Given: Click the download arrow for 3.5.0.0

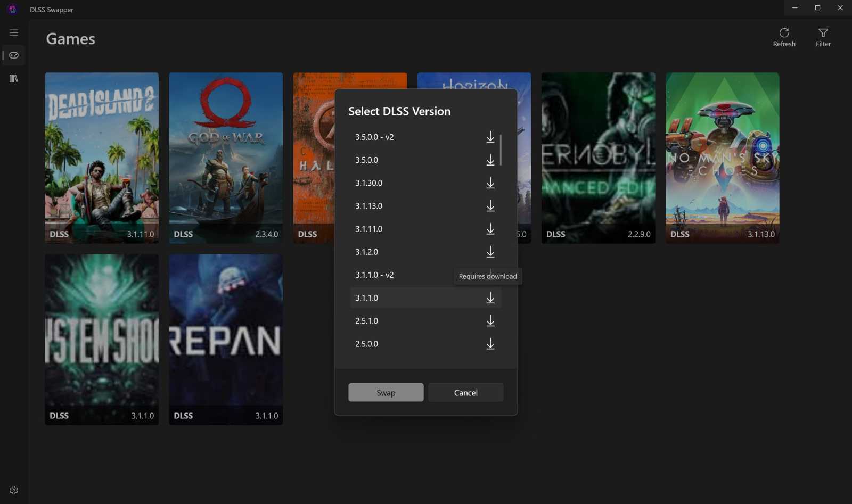Looking at the screenshot, I should click(x=490, y=160).
